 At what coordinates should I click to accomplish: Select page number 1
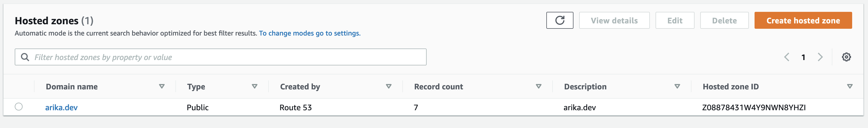pyautogui.click(x=803, y=58)
